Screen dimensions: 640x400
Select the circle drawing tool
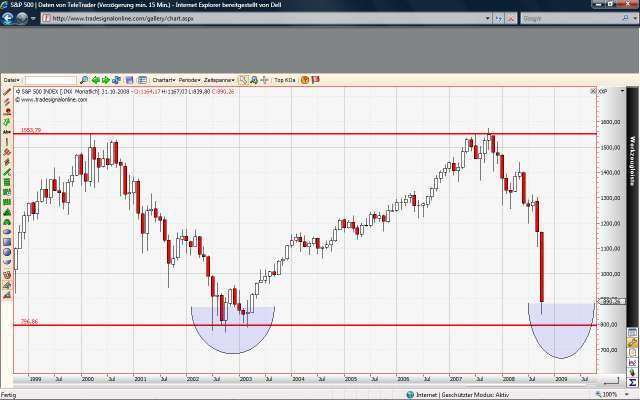pyautogui.click(x=7, y=252)
